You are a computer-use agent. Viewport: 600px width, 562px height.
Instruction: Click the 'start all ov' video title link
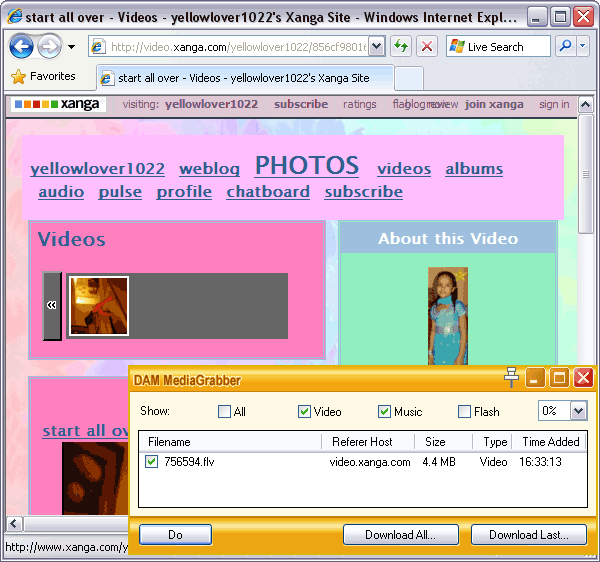[x=85, y=431]
